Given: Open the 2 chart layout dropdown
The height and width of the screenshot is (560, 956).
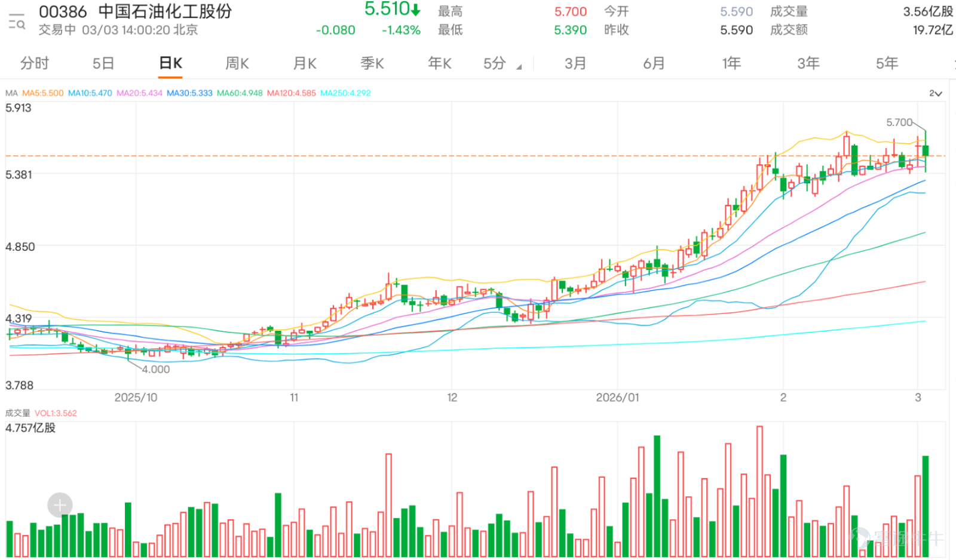Looking at the screenshot, I should (x=935, y=93).
